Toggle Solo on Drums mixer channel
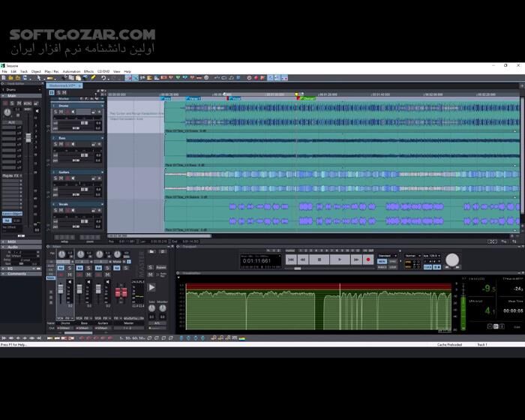The height and width of the screenshot is (420, 525). pos(70,268)
